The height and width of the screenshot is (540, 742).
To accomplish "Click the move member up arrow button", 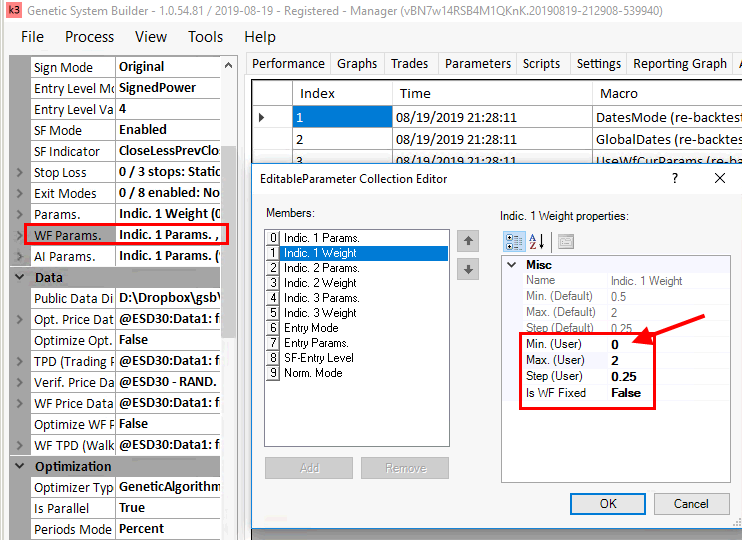I will tap(468, 241).
